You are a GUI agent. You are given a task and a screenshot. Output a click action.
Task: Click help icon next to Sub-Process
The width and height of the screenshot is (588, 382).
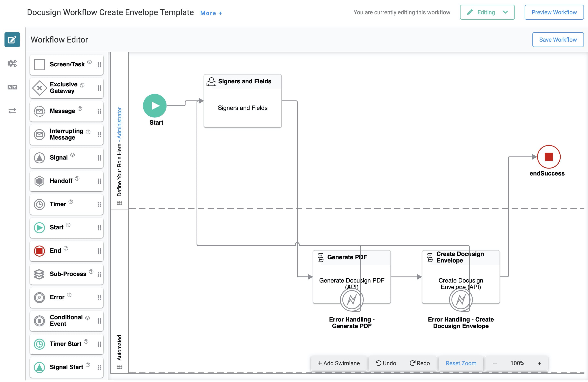point(91,271)
